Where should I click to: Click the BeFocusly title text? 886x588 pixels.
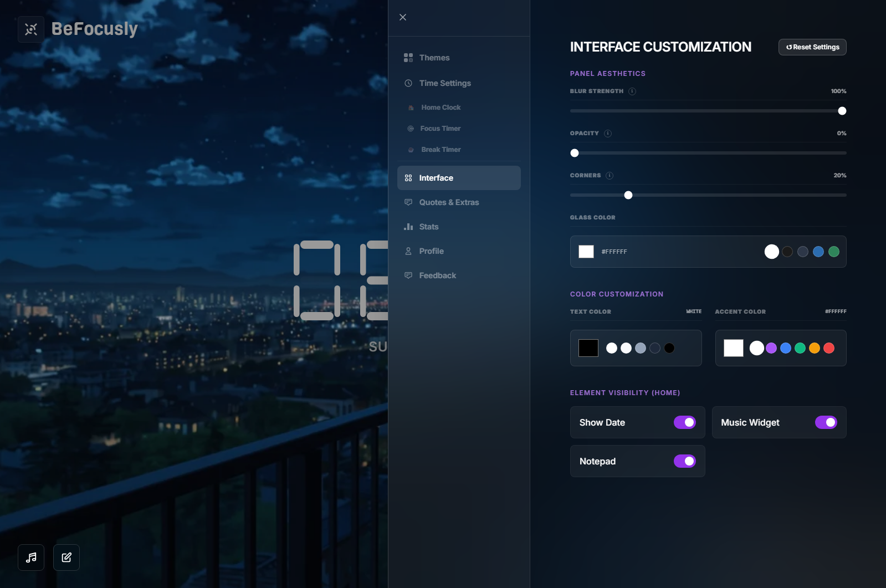pyautogui.click(x=95, y=29)
